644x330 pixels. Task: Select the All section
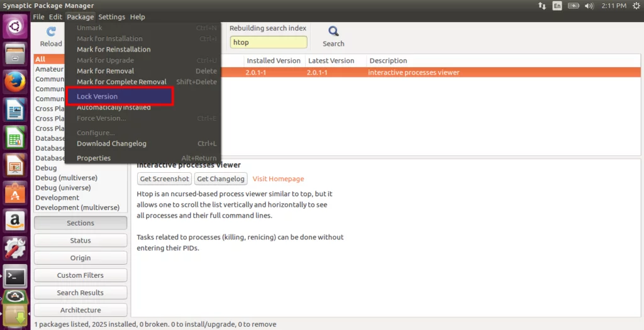(49, 59)
